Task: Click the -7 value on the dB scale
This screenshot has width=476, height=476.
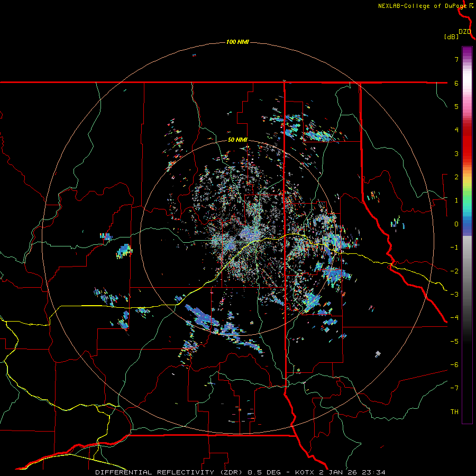Action: pos(454,388)
